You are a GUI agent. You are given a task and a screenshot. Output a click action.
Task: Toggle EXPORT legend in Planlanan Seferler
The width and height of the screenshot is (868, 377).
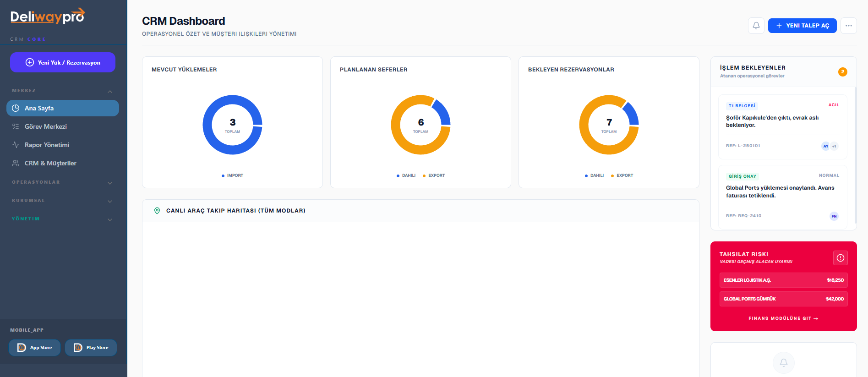[x=434, y=175]
